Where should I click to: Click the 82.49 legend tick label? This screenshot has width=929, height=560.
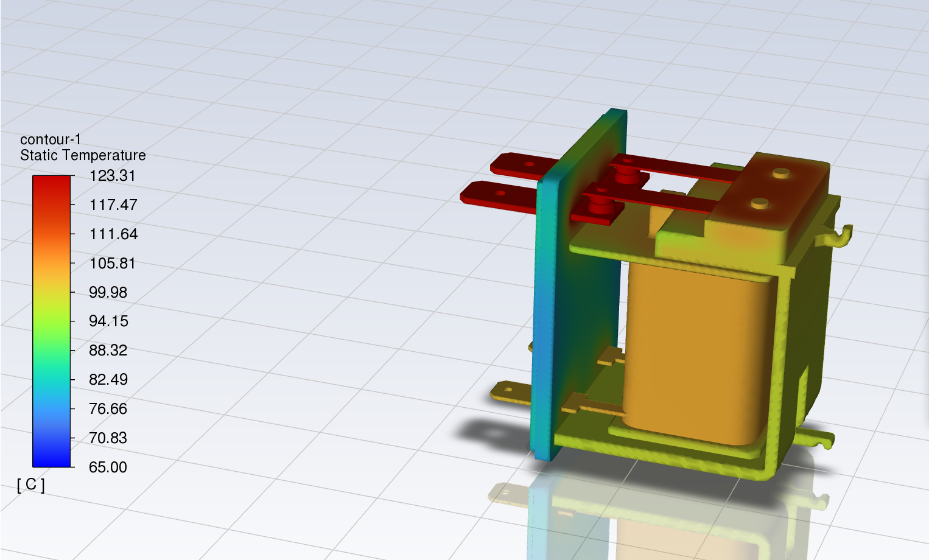[x=108, y=380]
